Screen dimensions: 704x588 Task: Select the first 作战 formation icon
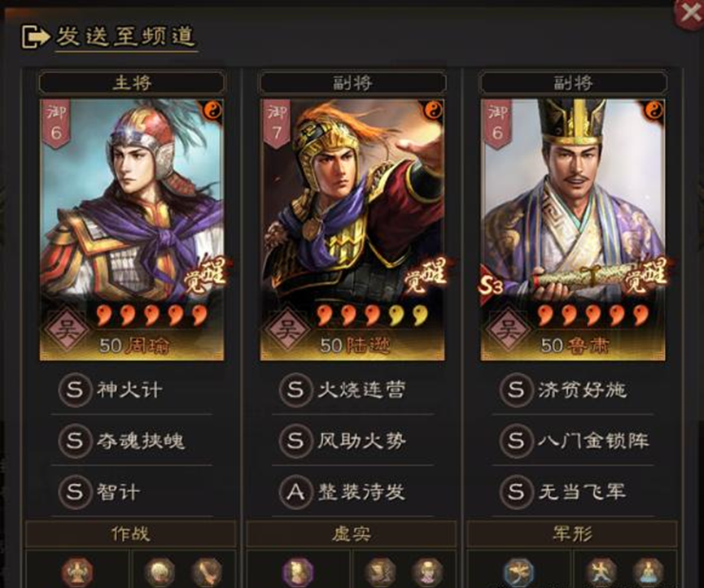tap(77, 572)
